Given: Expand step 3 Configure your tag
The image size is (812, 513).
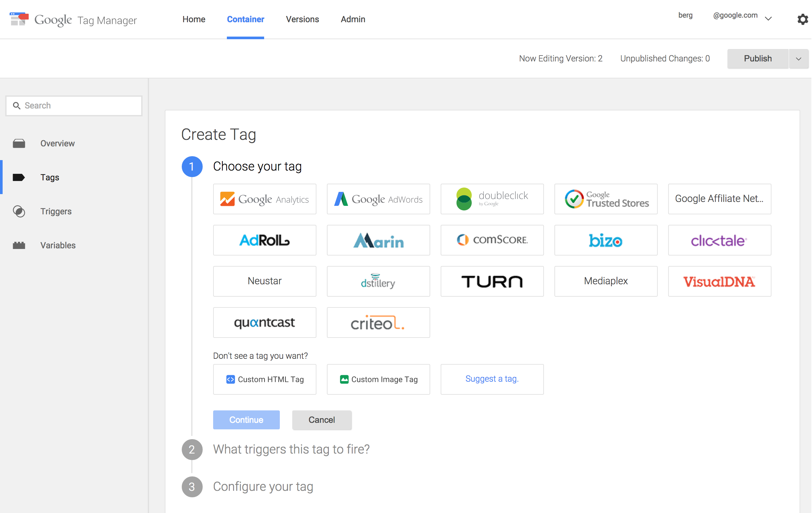Looking at the screenshot, I should (263, 487).
